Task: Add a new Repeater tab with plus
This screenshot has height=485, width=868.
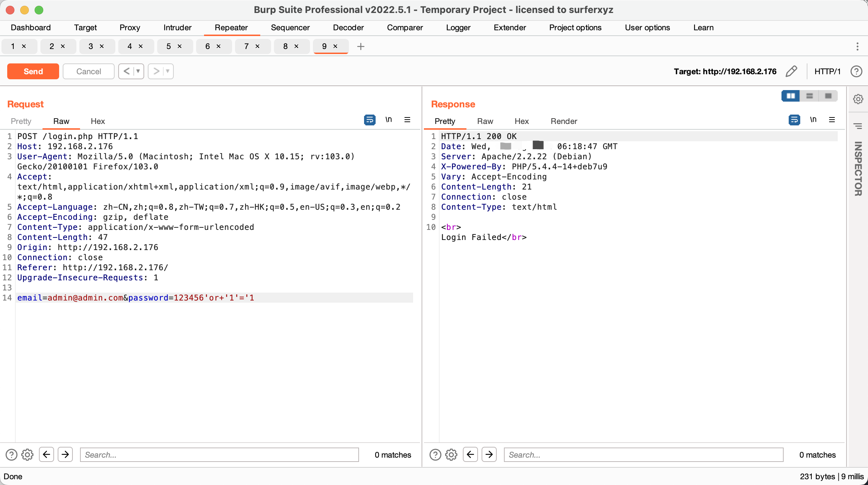Action: (x=360, y=46)
